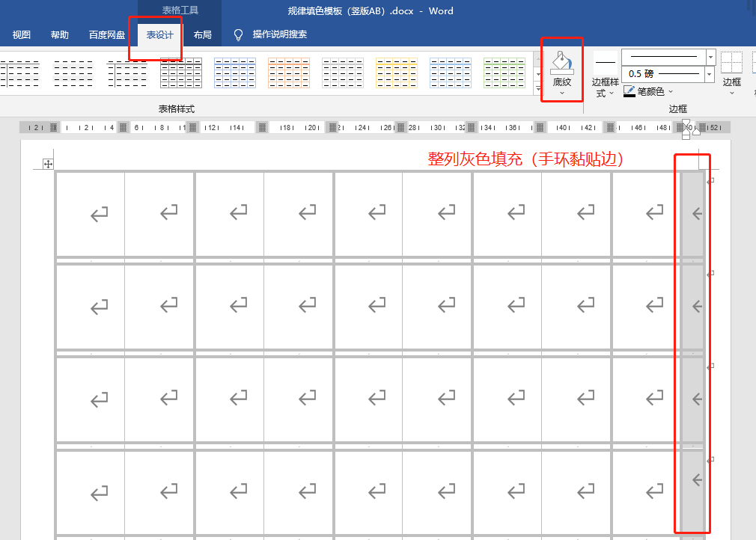
Task: Click the first cell in the top row
Action: click(91, 214)
